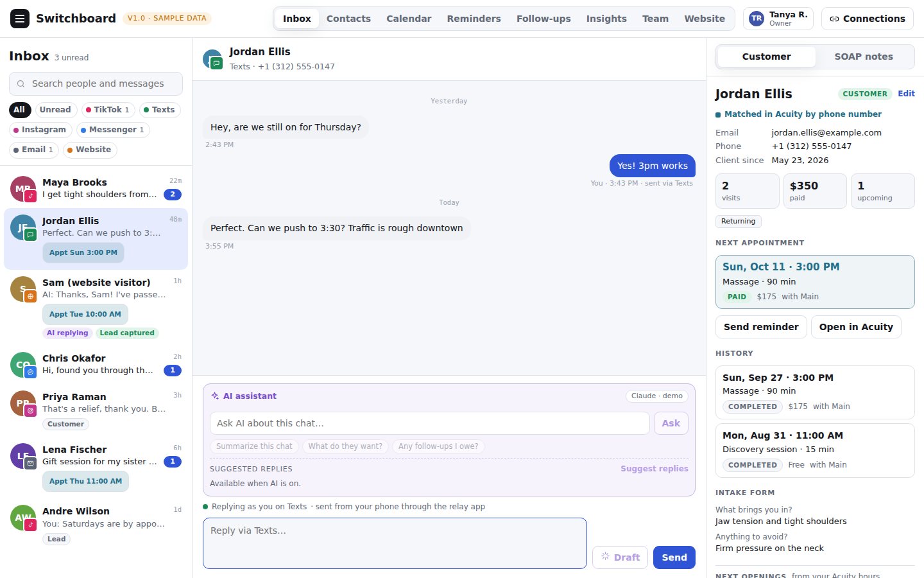Click Maya Brooks' avatar with TikTok badge
The image size is (924, 578).
click(23, 189)
